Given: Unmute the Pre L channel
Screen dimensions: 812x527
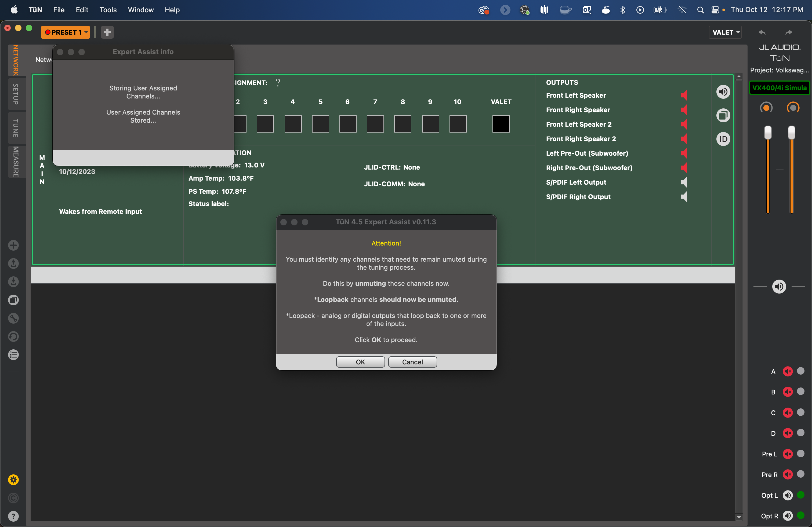Looking at the screenshot, I should 788,454.
